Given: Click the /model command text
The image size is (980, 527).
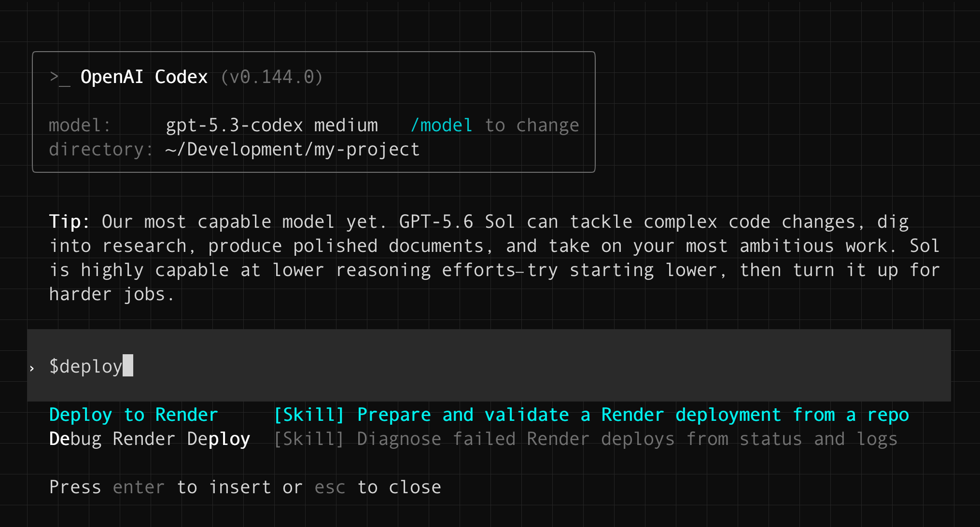Looking at the screenshot, I should (441, 125).
